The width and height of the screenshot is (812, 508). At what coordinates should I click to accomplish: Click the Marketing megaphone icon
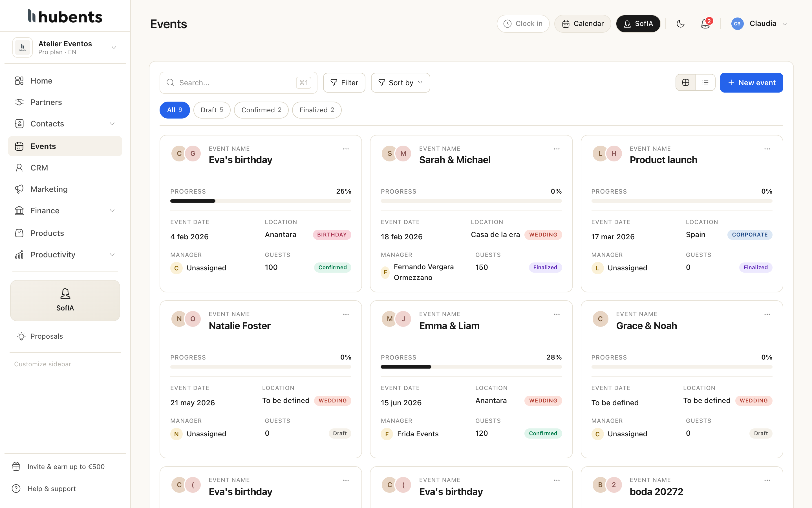click(19, 189)
